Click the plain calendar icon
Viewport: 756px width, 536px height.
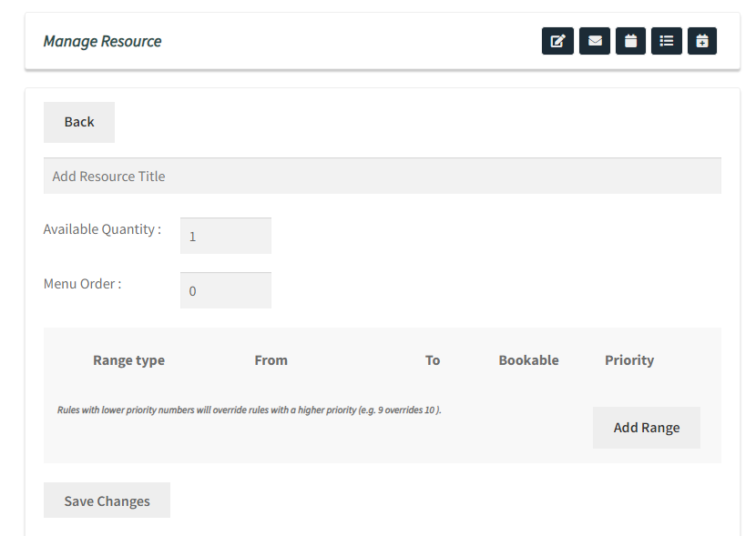click(x=630, y=41)
